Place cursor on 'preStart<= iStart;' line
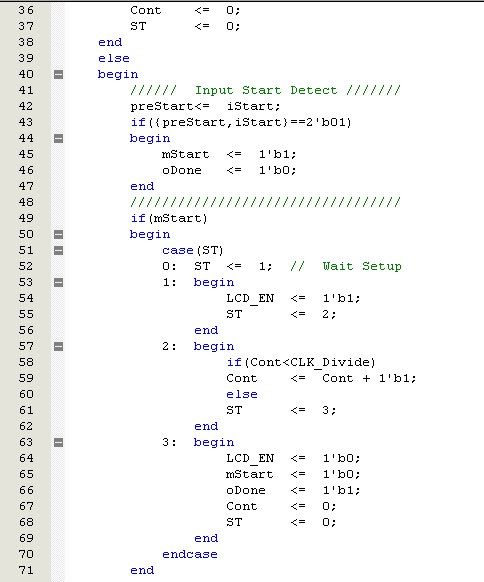 point(205,107)
